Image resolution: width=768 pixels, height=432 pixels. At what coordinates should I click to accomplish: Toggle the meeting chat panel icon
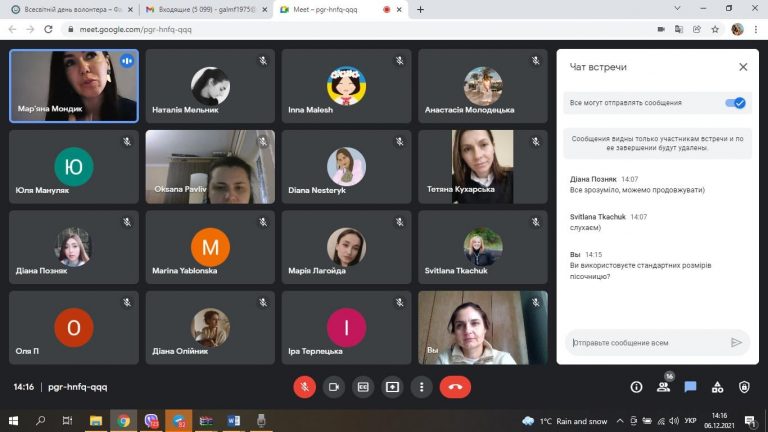point(690,387)
